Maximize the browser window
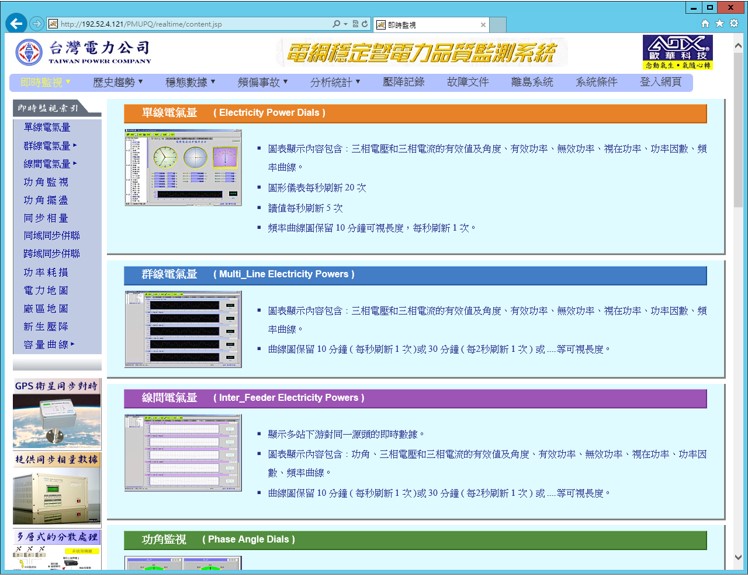The height and width of the screenshot is (575, 748). pos(709,7)
